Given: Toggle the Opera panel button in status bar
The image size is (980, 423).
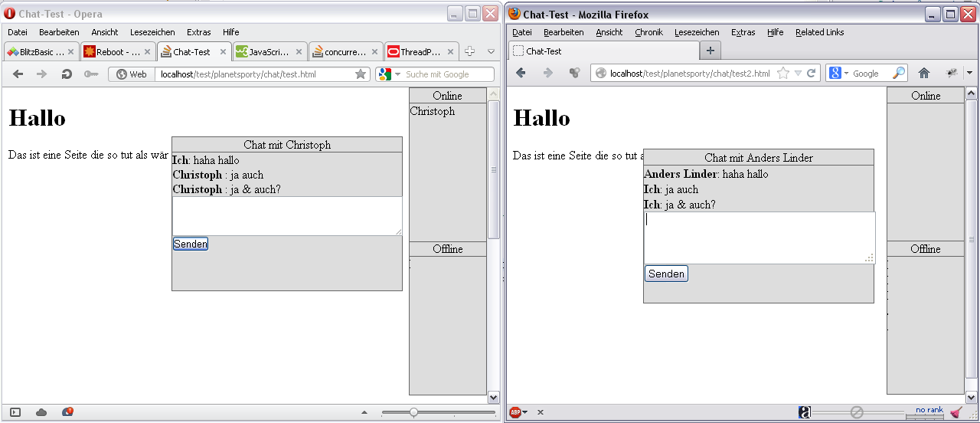Looking at the screenshot, I should pos(15,412).
